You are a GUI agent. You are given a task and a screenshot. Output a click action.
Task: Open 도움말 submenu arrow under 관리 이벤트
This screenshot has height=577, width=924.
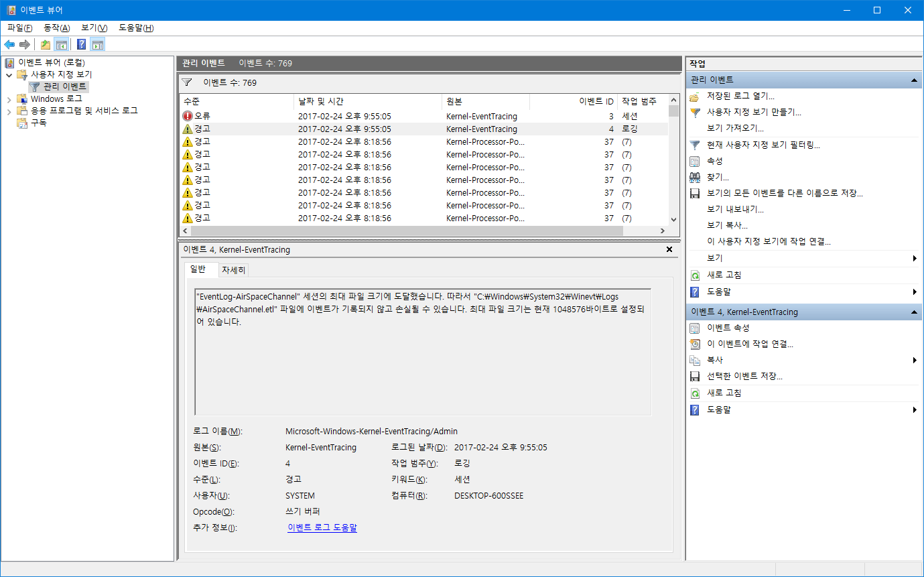[915, 292]
